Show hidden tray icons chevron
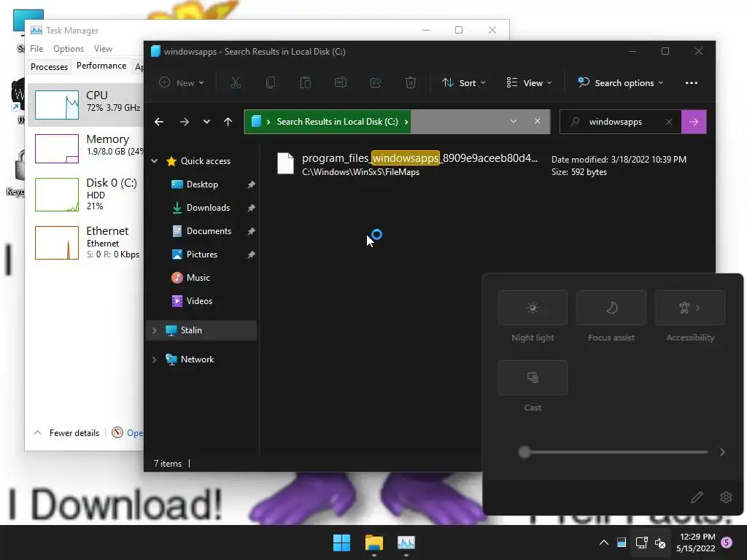 603,542
